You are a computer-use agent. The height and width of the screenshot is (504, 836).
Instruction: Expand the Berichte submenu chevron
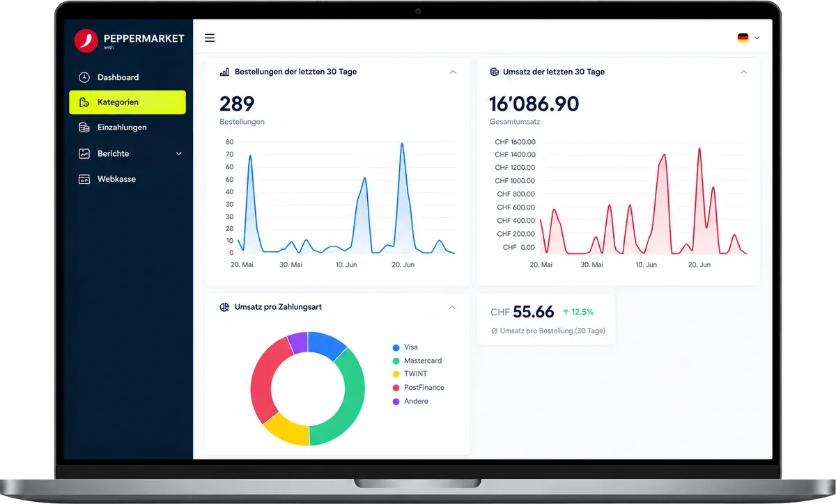click(179, 154)
